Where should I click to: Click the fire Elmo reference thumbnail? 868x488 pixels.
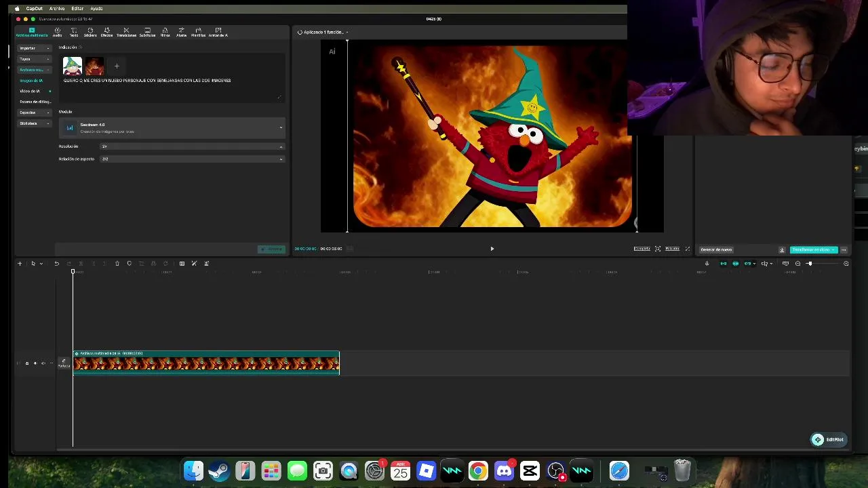(94, 66)
